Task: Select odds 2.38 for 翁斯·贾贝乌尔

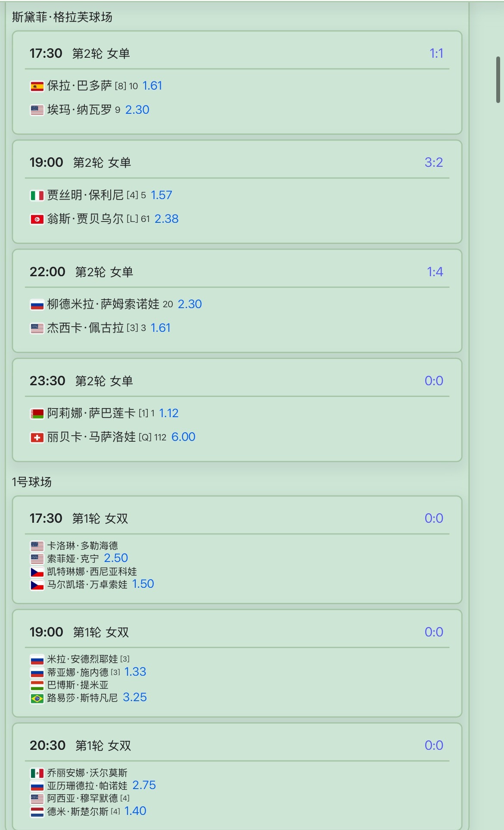Action: (167, 219)
